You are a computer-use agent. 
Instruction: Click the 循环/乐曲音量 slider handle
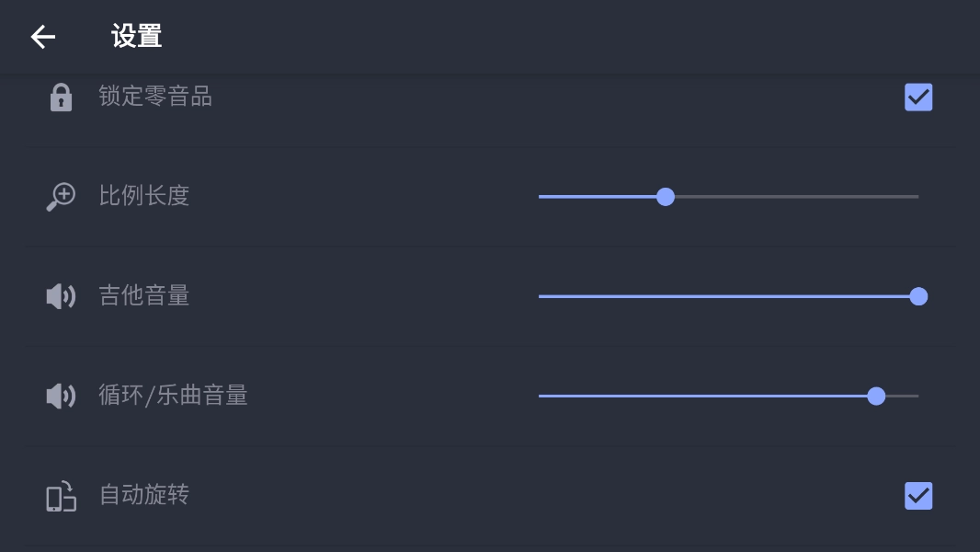pyautogui.click(x=876, y=396)
